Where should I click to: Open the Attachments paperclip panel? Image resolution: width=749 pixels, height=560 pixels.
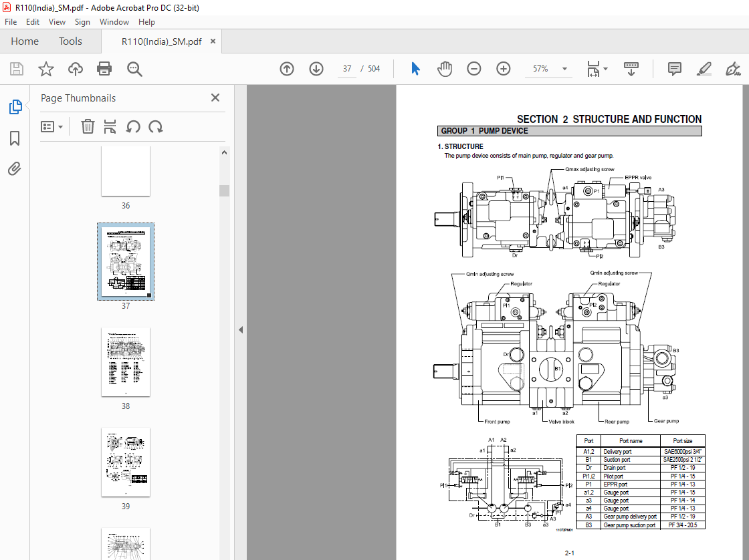(x=15, y=168)
